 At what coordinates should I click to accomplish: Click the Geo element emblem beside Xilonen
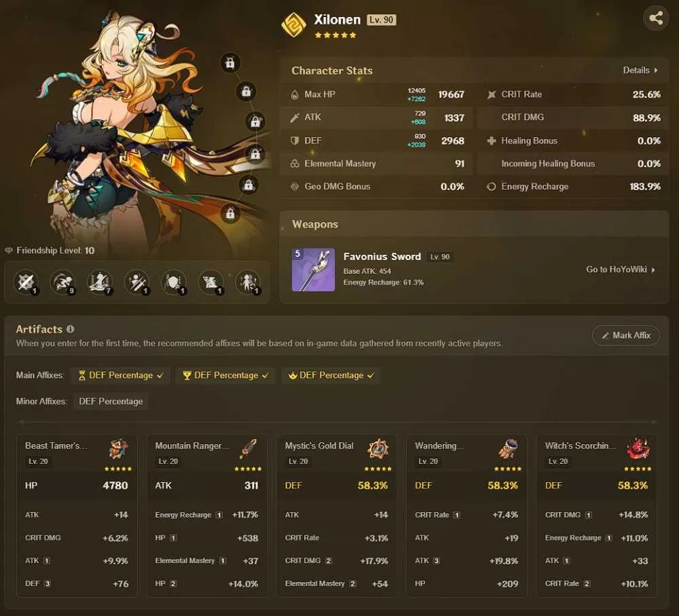[x=293, y=24]
